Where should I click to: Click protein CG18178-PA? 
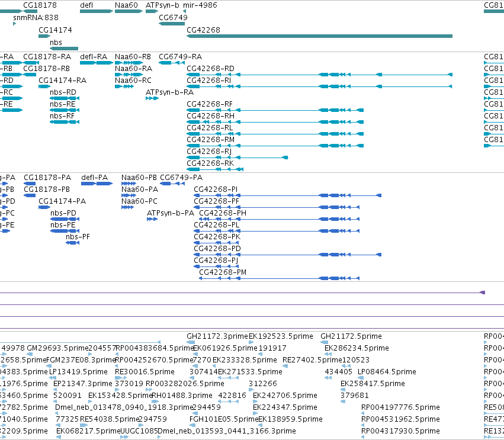(x=30, y=184)
